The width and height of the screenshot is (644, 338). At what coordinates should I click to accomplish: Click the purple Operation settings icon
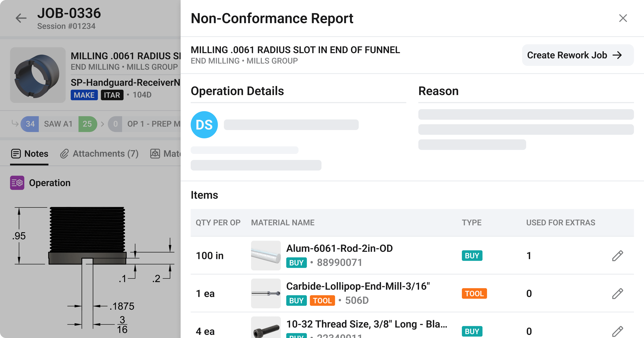(x=17, y=183)
